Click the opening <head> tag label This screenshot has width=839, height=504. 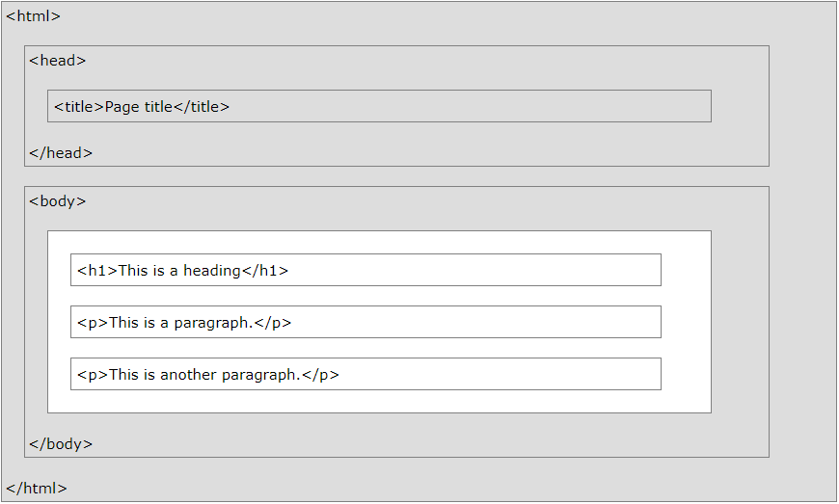57,60
